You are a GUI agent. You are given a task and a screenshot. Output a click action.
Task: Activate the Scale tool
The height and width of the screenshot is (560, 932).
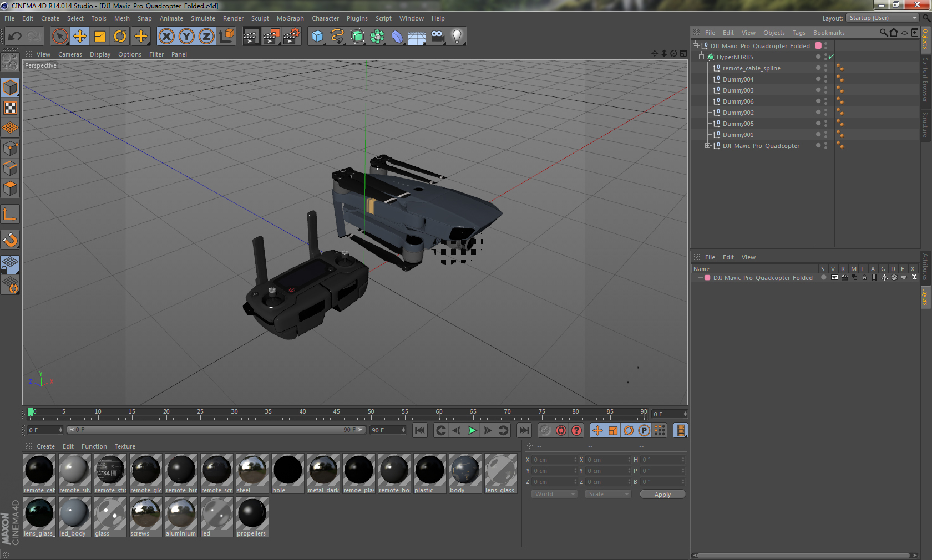click(100, 37)
